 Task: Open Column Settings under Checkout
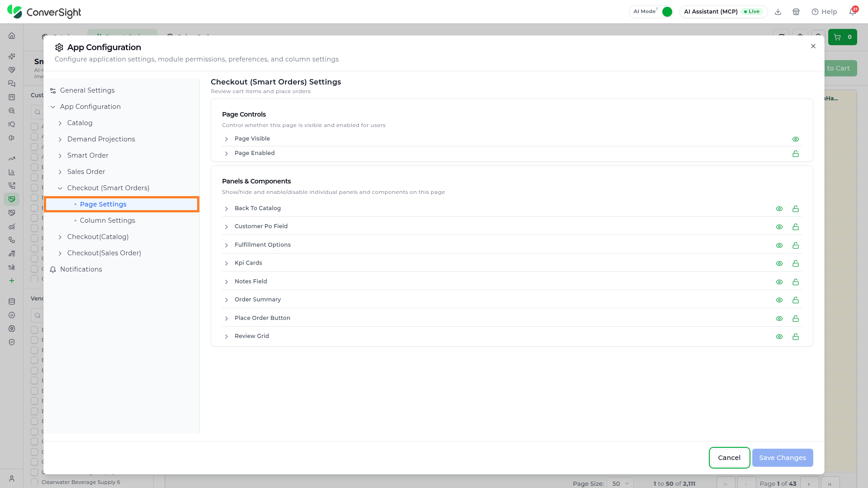pyautogui.click(x=122, y=221)
